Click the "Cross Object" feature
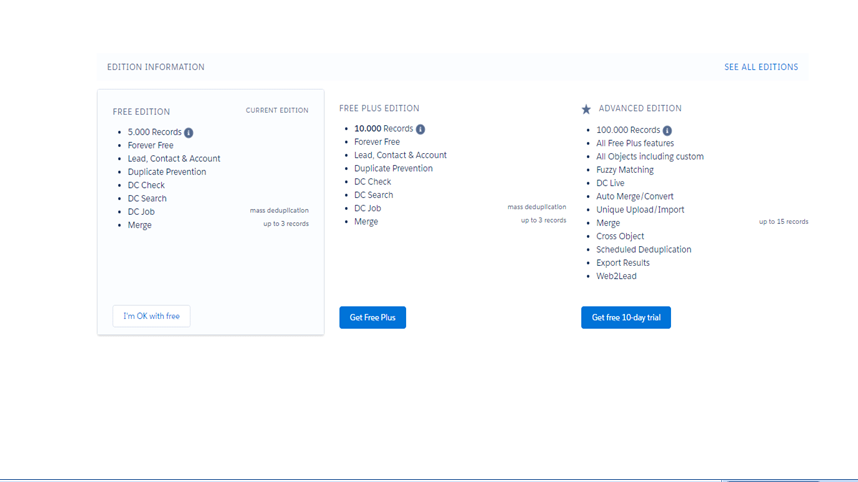Screen dimensions: 858x482 tap(620, 236)
